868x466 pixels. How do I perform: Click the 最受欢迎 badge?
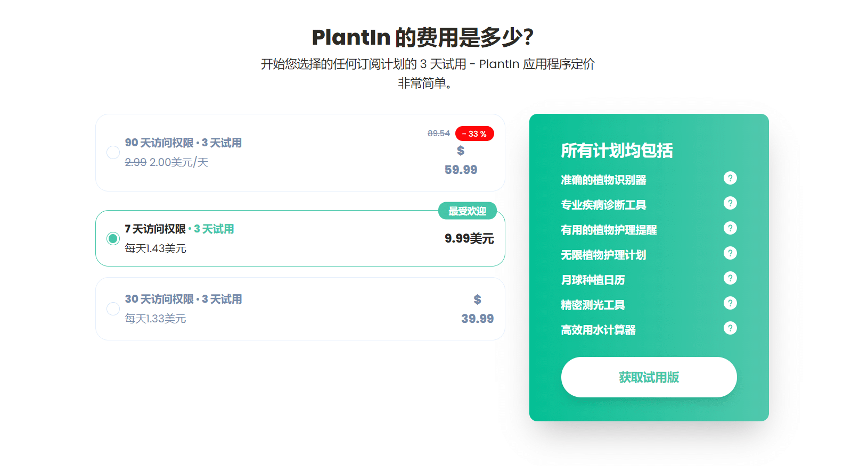point(468,211)
